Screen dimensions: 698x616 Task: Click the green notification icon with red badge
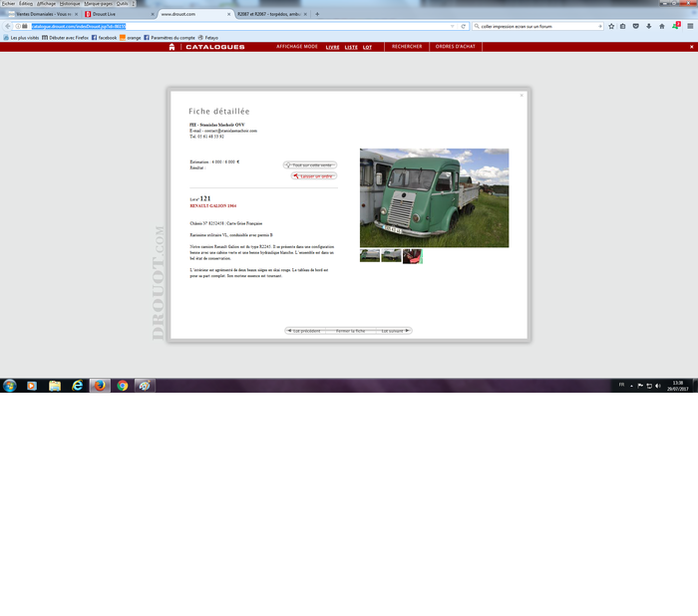tap(676, 25)
